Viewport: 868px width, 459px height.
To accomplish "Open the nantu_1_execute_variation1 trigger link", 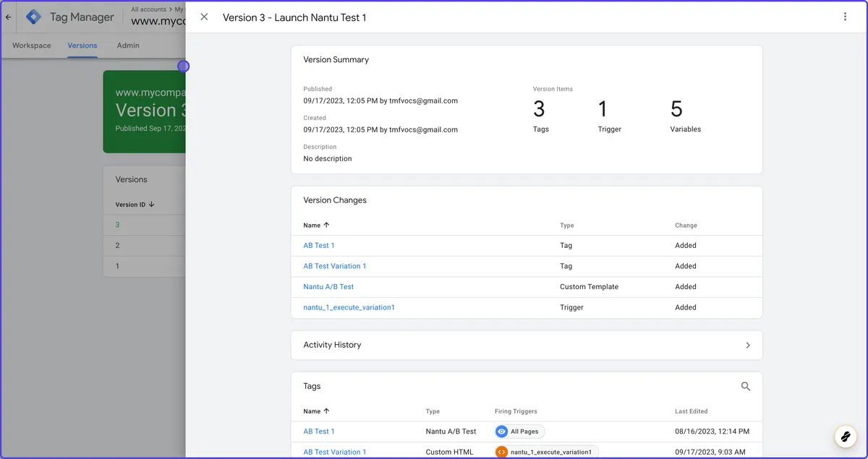I will 349,307.
